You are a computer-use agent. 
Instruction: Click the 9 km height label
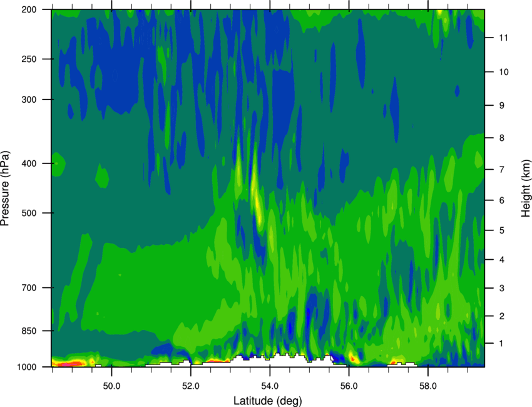tap(502, 105)
